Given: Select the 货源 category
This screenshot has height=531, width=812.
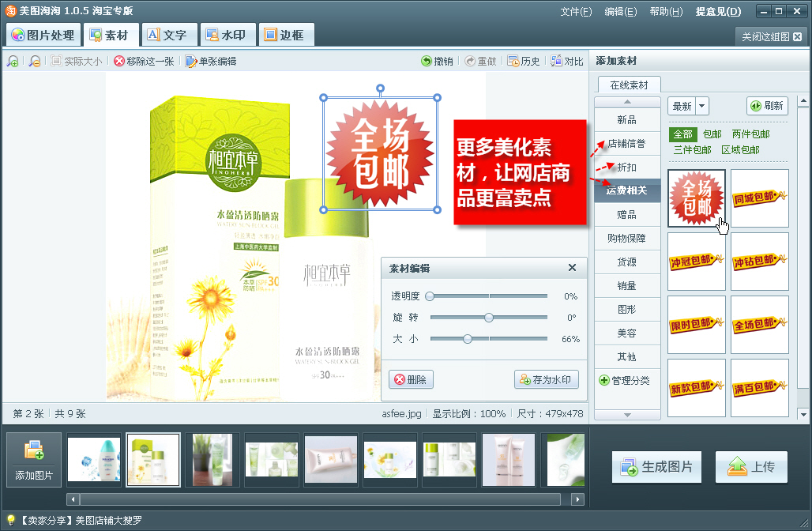Looking at the screenshot, I should (627, 262).
